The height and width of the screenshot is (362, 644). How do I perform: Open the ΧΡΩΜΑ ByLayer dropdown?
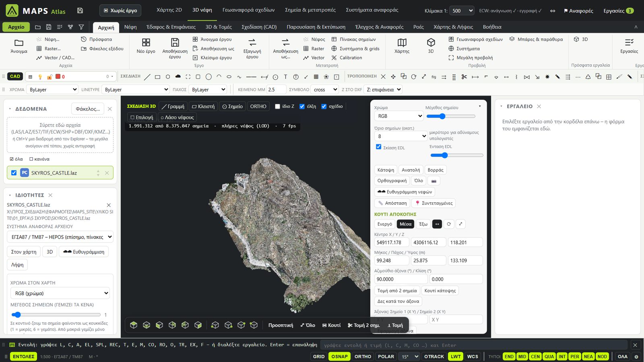pyautogui.click(x=52, y=90)
